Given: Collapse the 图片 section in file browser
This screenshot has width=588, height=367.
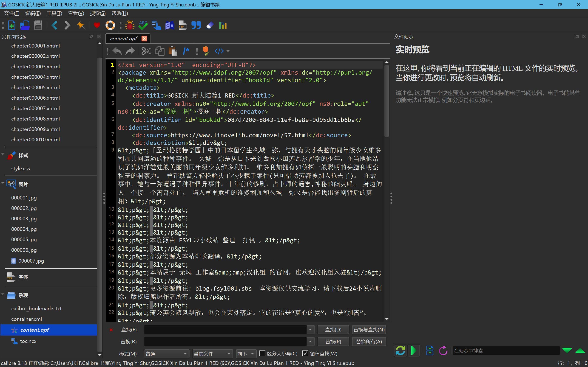Looking at the screenshot, I should click(x=3, y=183).
